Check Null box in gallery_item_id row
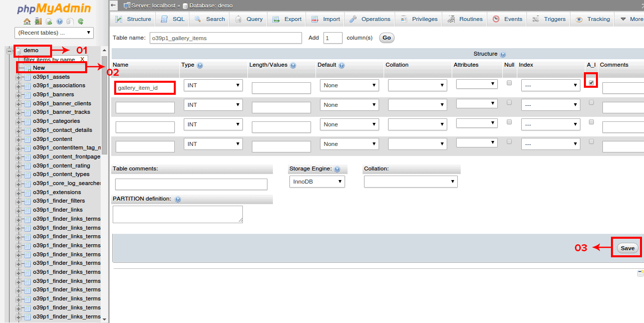Screen dimensions: 644x323 (509, 83)
